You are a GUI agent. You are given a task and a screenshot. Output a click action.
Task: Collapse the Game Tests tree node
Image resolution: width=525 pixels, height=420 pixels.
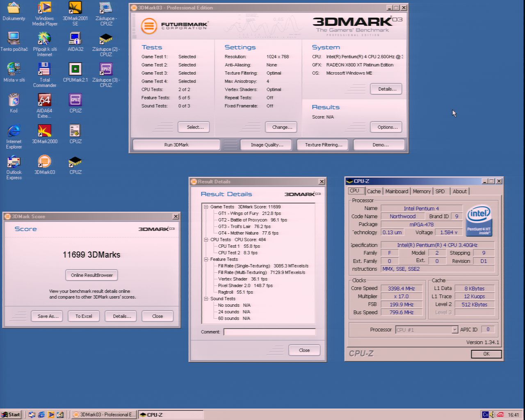pos(206,207)
